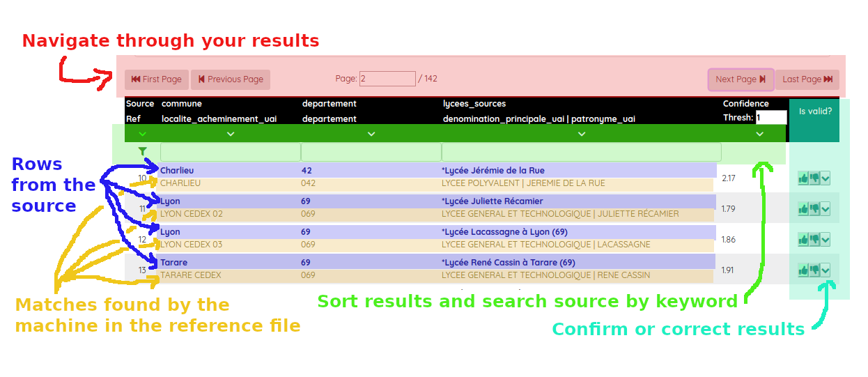Screen dimensions: 868x377
Task: Sort by lycees_sources column chevron
Action: click(x=582, y=134)
